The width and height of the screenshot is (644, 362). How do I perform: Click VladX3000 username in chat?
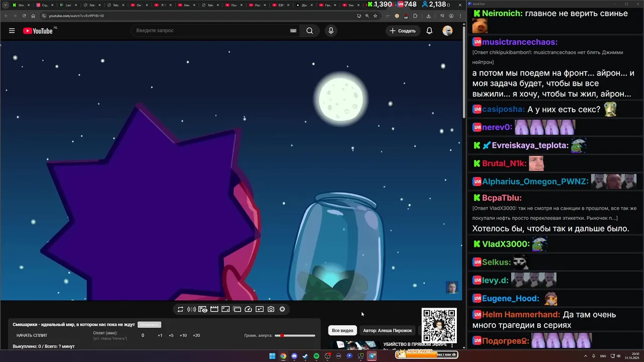pyautogui.click(x=506, y=244)
